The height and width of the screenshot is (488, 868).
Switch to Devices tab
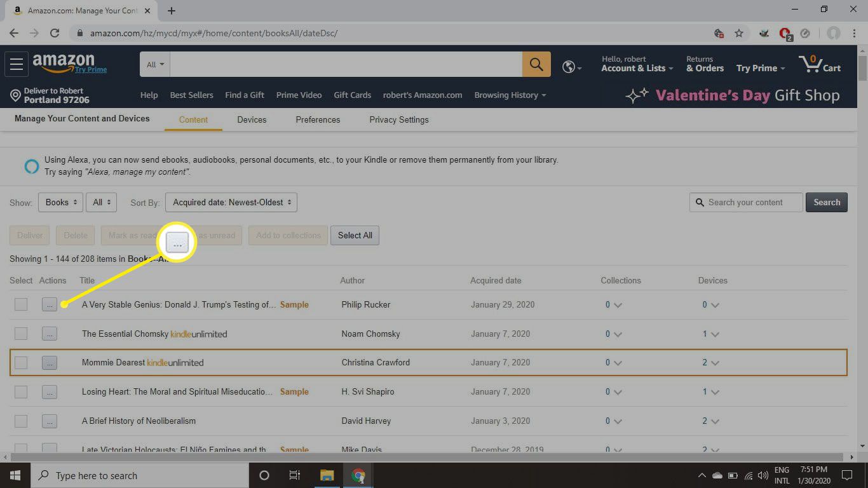coord(252,119)
